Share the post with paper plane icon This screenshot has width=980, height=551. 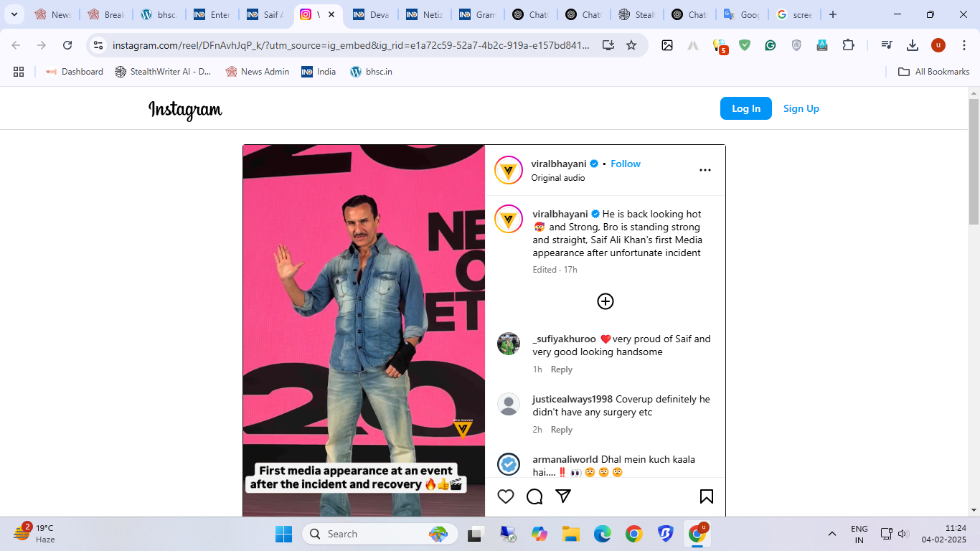(563, 496)
